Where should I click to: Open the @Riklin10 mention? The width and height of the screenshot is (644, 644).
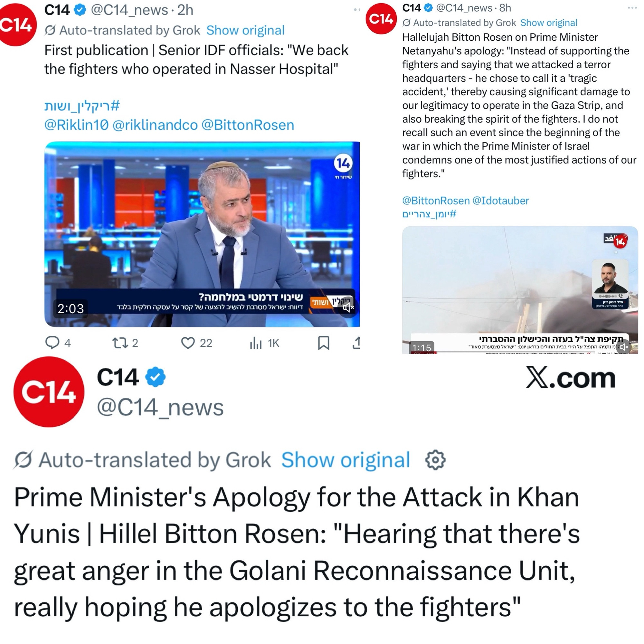(76, 125)
